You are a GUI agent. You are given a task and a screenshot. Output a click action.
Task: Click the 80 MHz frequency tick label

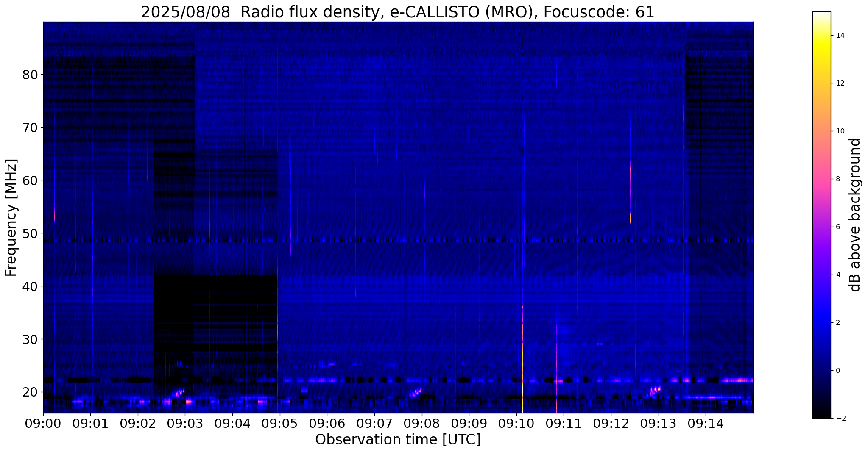click(x=30, y=75)
